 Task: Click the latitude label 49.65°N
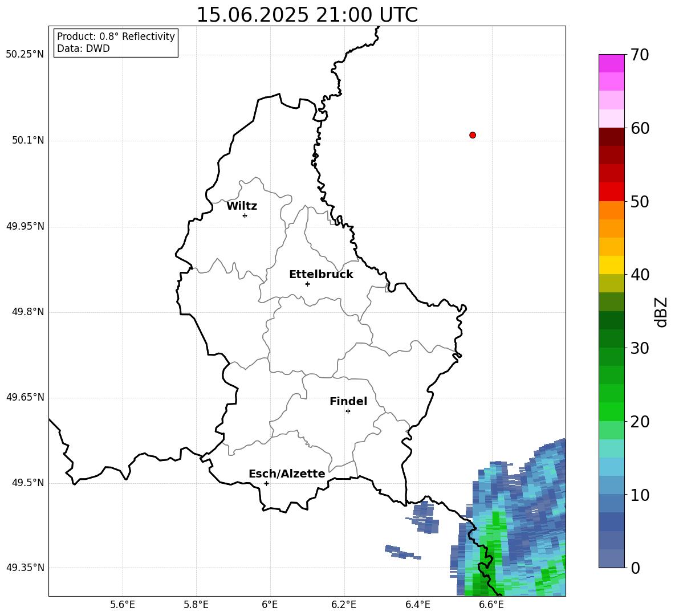pos(25,397)
